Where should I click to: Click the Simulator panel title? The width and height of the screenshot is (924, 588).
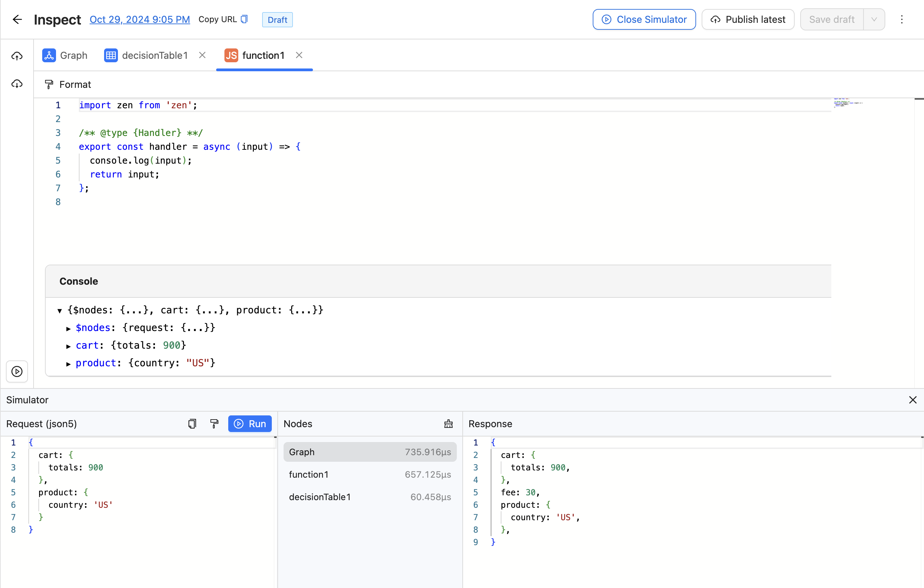tap(27, 399)
